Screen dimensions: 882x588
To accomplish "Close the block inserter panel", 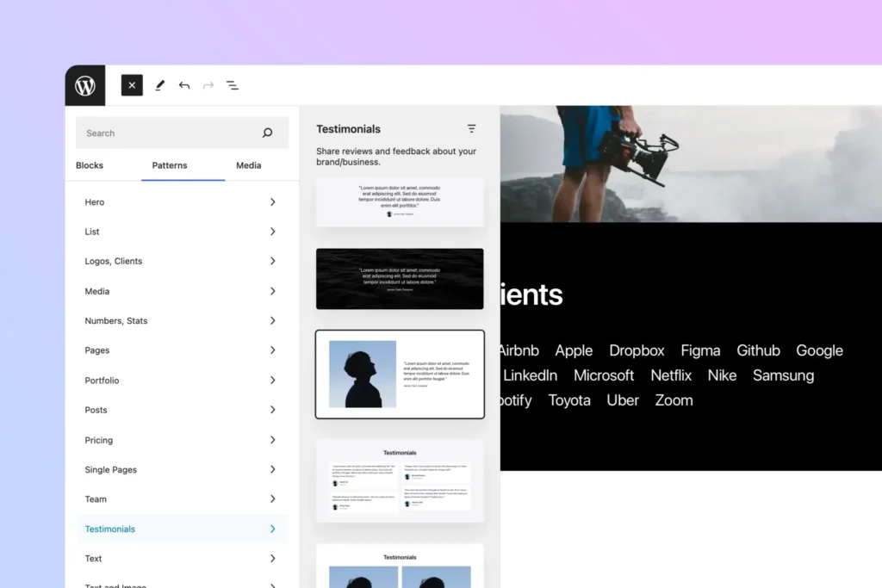I will point(132,85).
